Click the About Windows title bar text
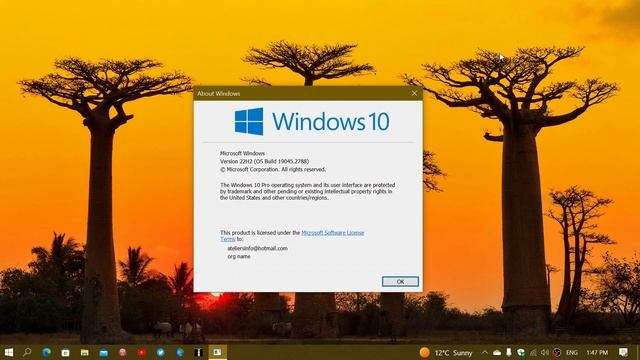640x360 pixels. pyautogui.click(x=218, y=94)
